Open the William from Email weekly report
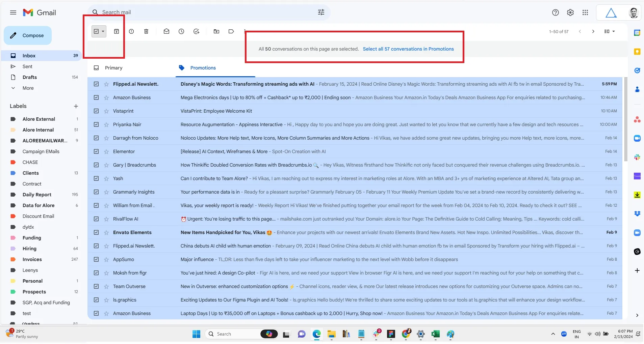 point(355,205)
